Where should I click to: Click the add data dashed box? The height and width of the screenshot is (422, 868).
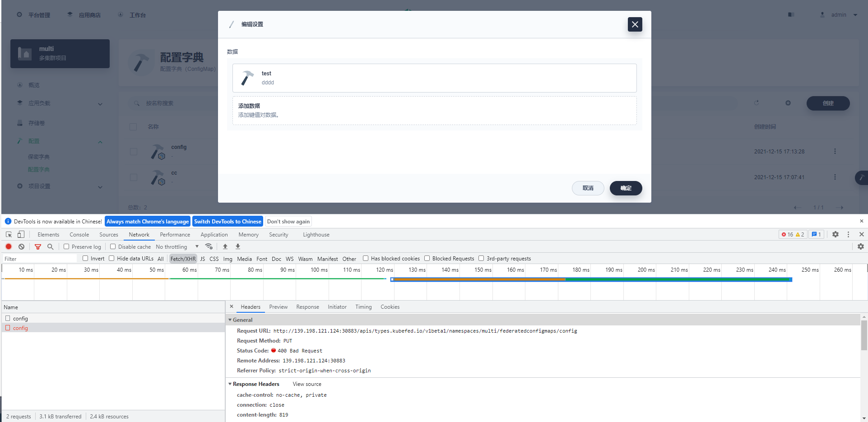tap(435, 110)
